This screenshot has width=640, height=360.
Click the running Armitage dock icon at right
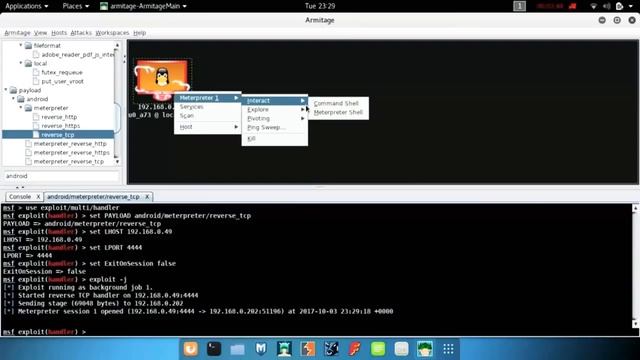[425, 349]
